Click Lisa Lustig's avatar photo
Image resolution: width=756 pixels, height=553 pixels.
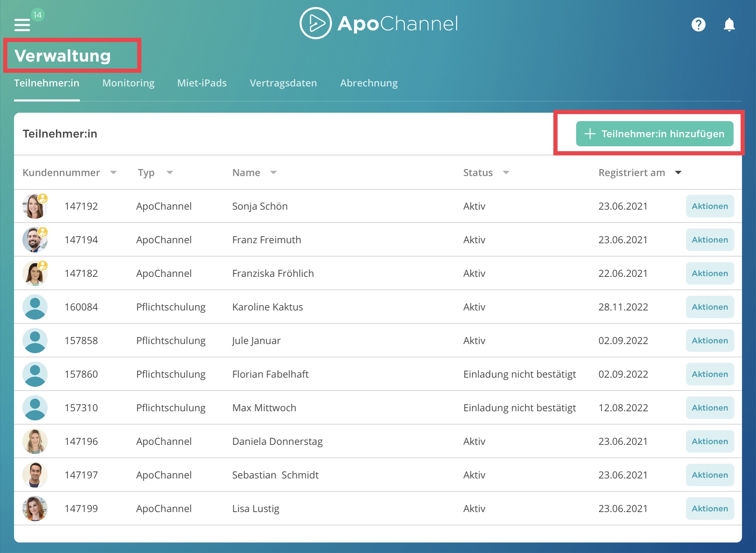click(x=35, y=509)
